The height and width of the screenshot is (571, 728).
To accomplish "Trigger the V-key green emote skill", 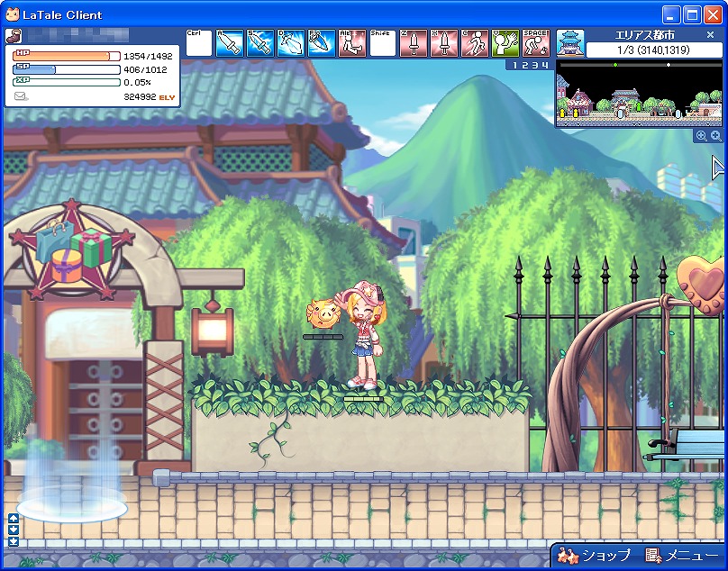I will coord(505,43).
